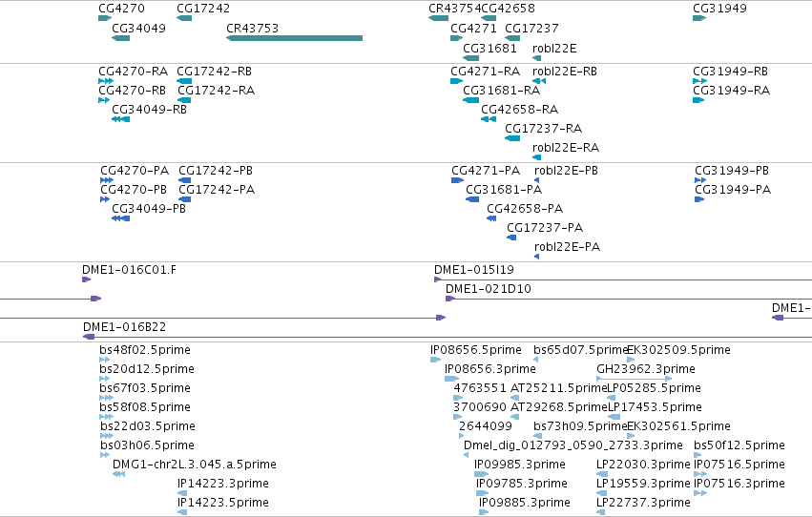Click EST bs67f03.5prime
Viewport: 812px width, 517px height.
(145, 388)
